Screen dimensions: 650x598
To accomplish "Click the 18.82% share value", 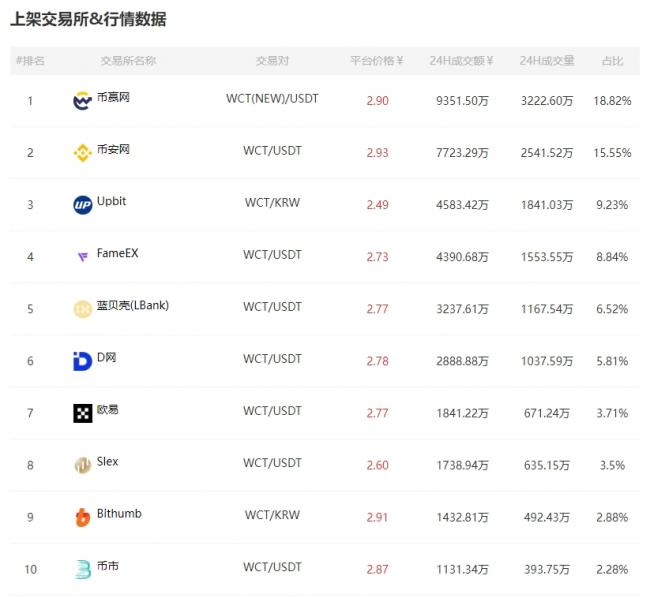I will pos(612,101).
